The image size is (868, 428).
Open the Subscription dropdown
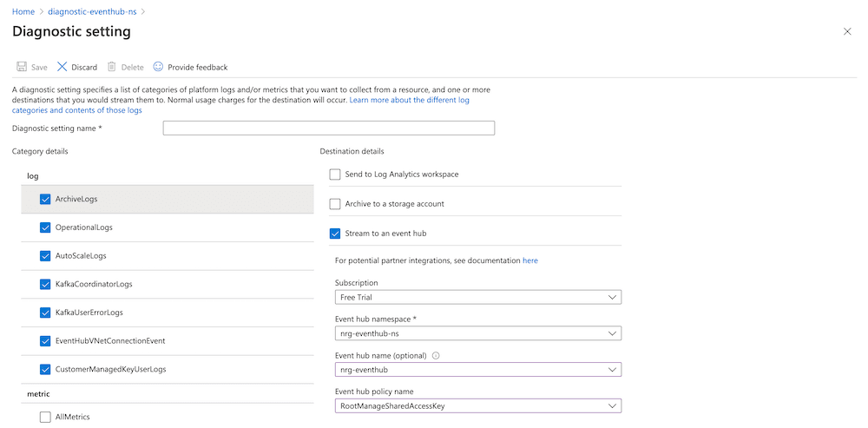[x=477, y=297]
